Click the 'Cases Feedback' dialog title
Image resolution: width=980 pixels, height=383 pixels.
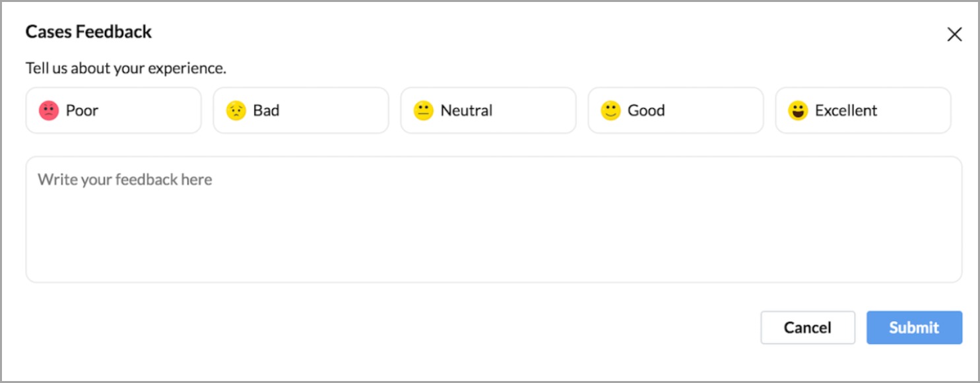pos(88,32)
